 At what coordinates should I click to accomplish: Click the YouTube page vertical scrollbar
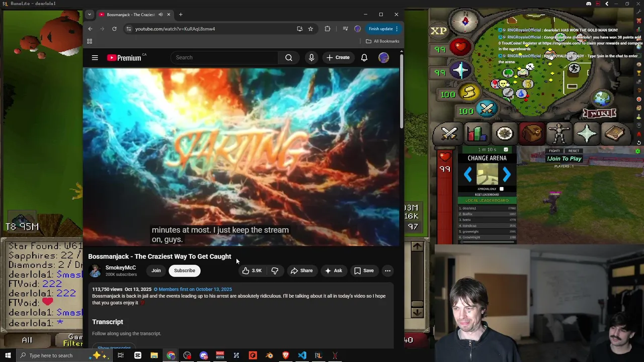coord(401,90)
